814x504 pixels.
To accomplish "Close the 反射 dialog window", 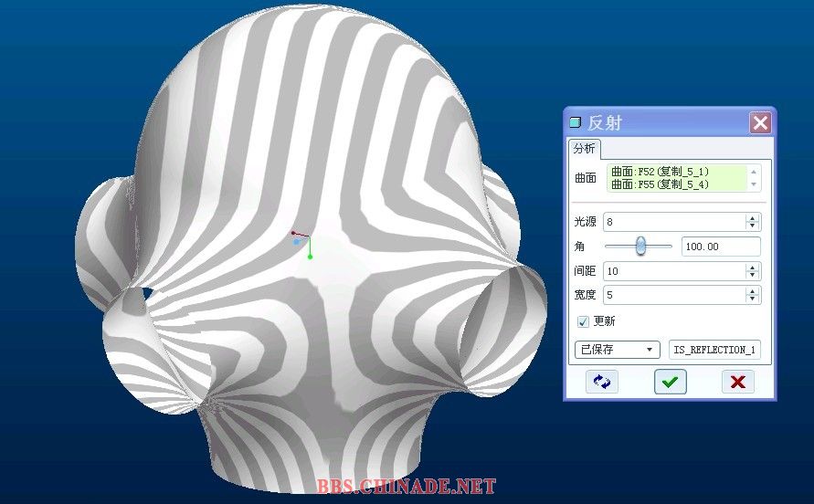I will point(760,123).
